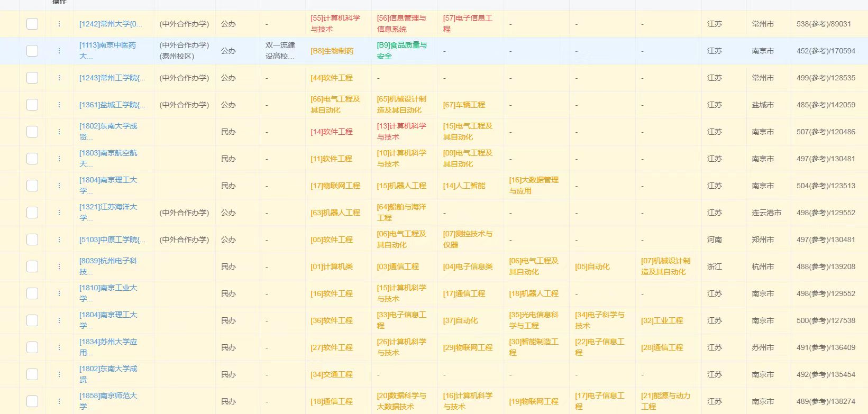Open the [1834]苏州大学应用 school link
This screenshot has width=868, height=414.
pos(108,347)
